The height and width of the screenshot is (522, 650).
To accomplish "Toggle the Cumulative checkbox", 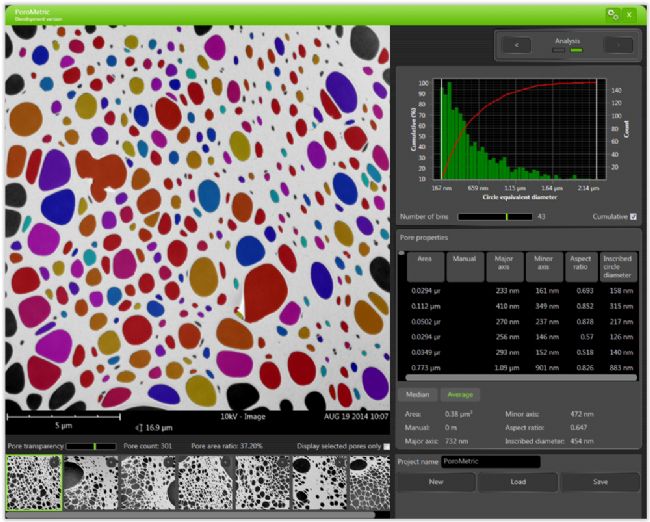I will pos(632,216).
